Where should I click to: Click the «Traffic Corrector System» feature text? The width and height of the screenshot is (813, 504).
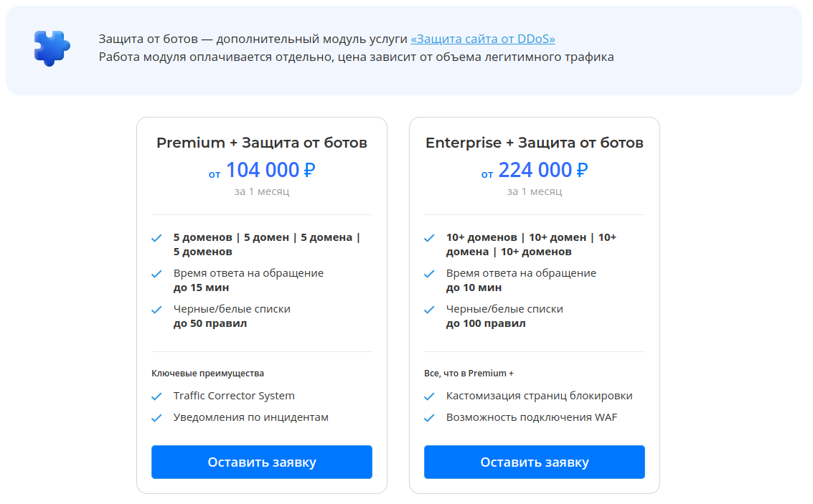coord(234,396)
